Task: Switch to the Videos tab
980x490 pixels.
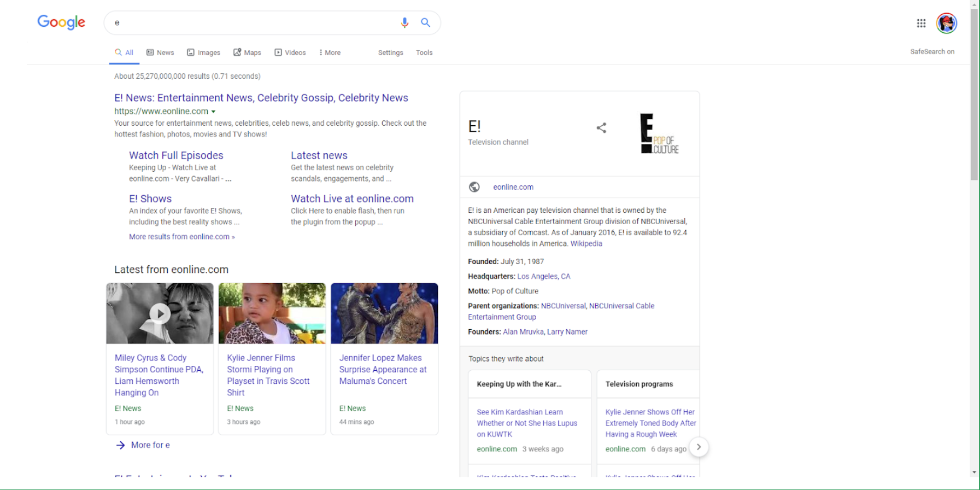Action: (290, 52)
